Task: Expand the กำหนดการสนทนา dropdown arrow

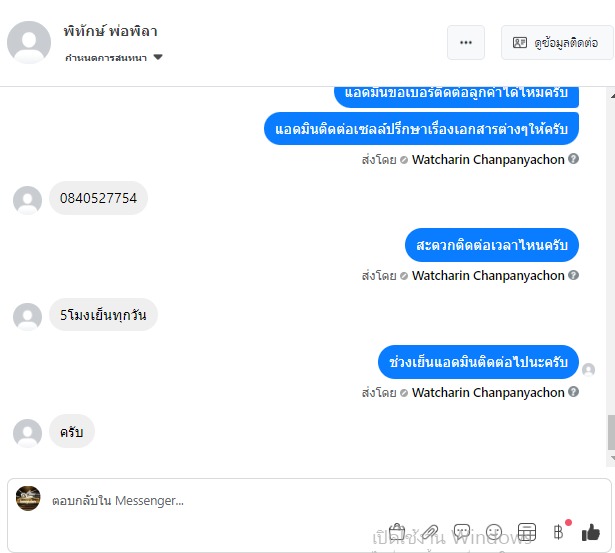Action: coord(158,57)
